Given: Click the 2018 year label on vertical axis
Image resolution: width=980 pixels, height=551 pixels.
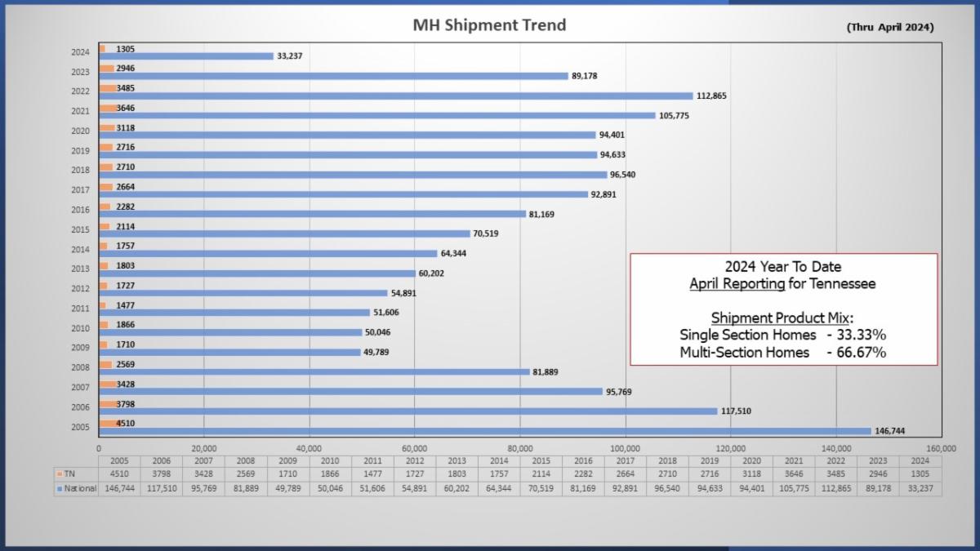Looking at the screenshot, I should 80,171.
